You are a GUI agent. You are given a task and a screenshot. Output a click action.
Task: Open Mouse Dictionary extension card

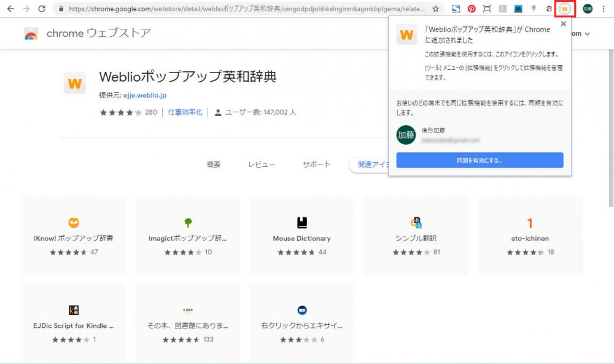(301, 235)
